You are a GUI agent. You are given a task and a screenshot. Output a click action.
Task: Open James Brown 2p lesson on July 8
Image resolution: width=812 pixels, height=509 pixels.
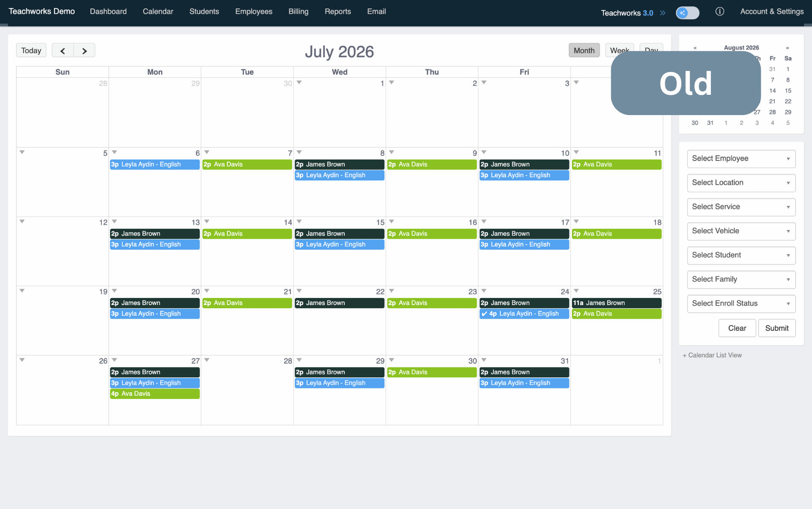point(340,165)
